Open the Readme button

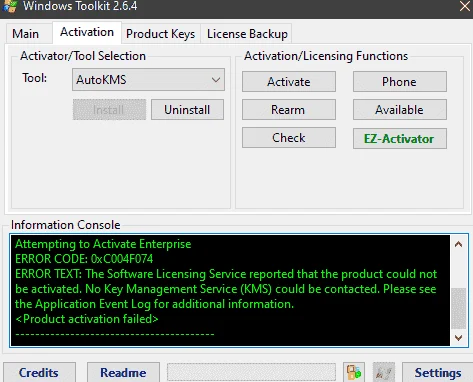click(123, 372)
